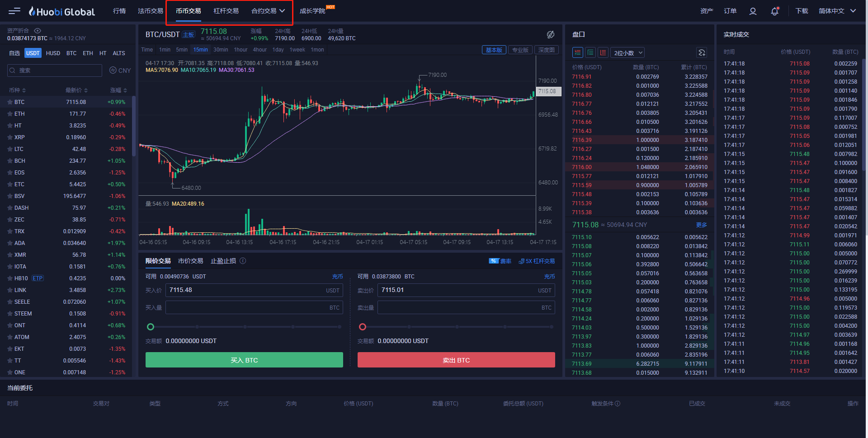This screenshot has height=438, width=868.
Task: Open the 下载 download menu
Action: (802, 11)
